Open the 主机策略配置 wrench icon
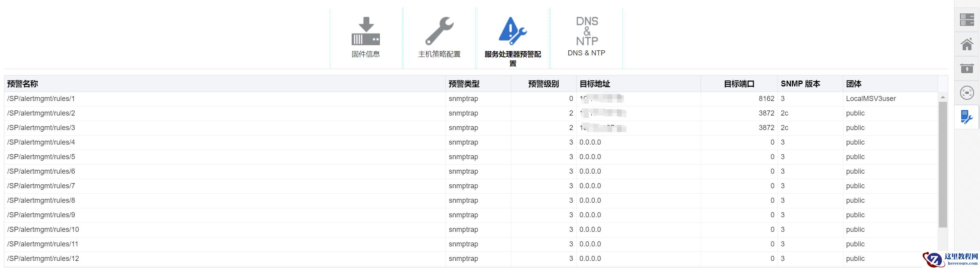Viewport: 980px width, 268px height. coord(439,31)
